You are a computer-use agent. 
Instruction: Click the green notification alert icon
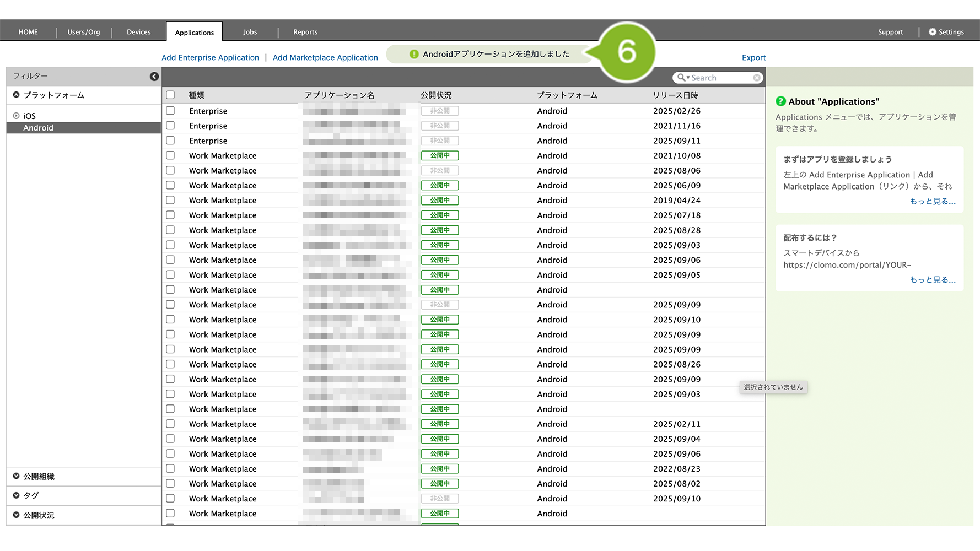coord(414,54)
